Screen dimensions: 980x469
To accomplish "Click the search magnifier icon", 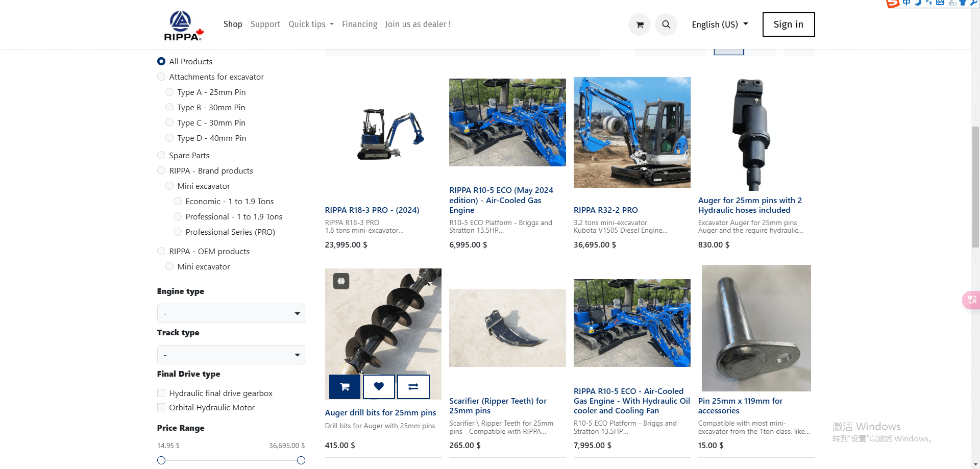I will tap(666, 24).
